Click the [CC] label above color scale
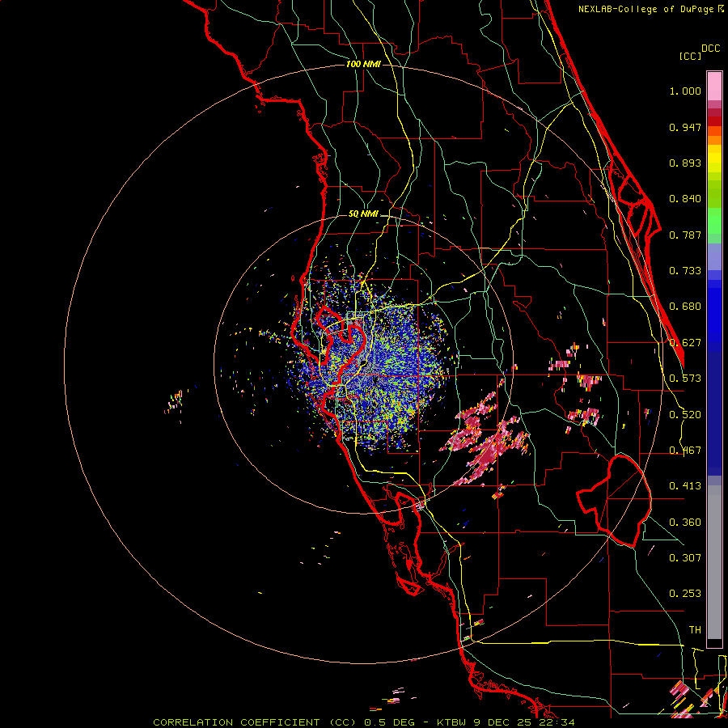 690,56
